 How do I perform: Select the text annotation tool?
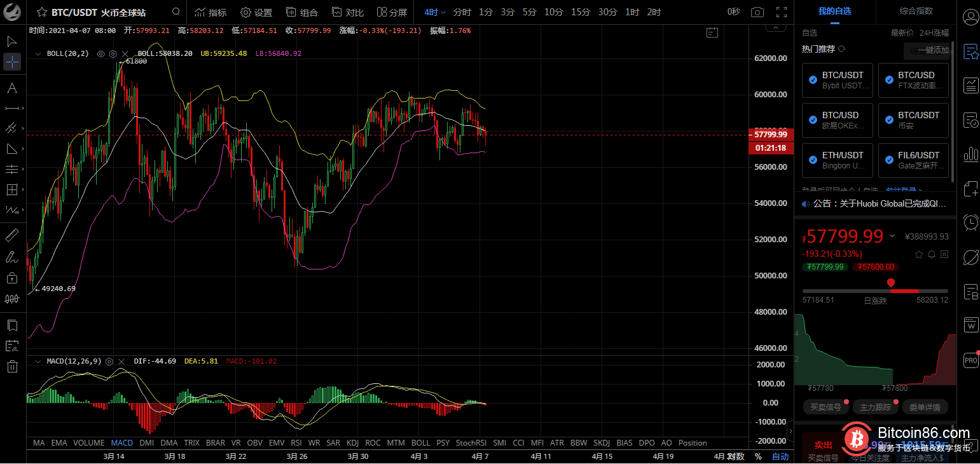point(11,88)
